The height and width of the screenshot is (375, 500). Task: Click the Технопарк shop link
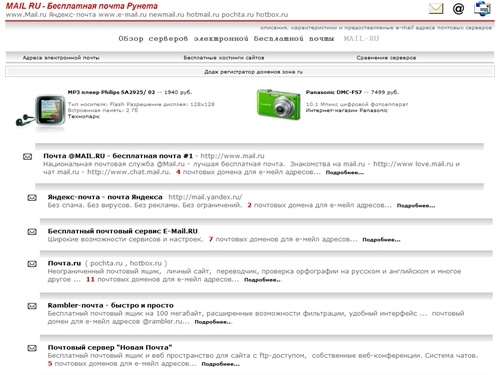[84, 116]
